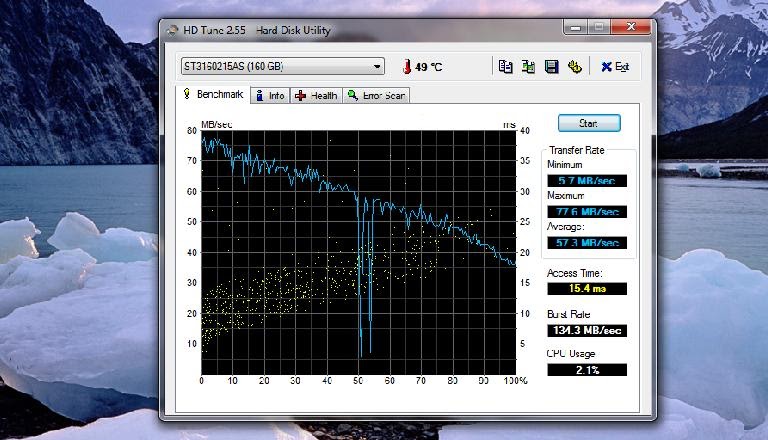Switch to the Benchmark tab
This screenshot has width=768, height=440.
coord(214,94)
